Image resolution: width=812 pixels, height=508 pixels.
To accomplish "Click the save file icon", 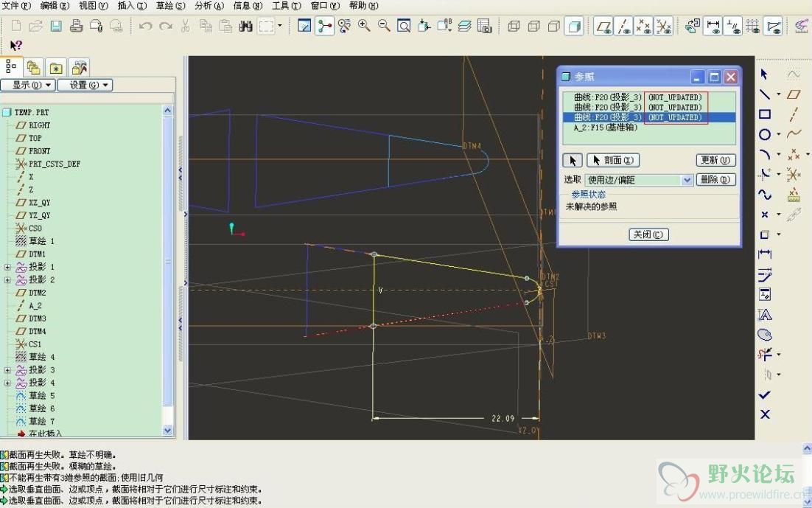I will pyautogui.click(x=56, y=26).
